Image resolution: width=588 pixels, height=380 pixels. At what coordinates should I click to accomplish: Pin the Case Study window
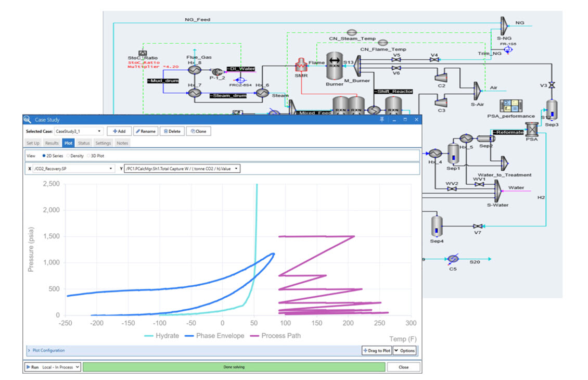point(383,120)
